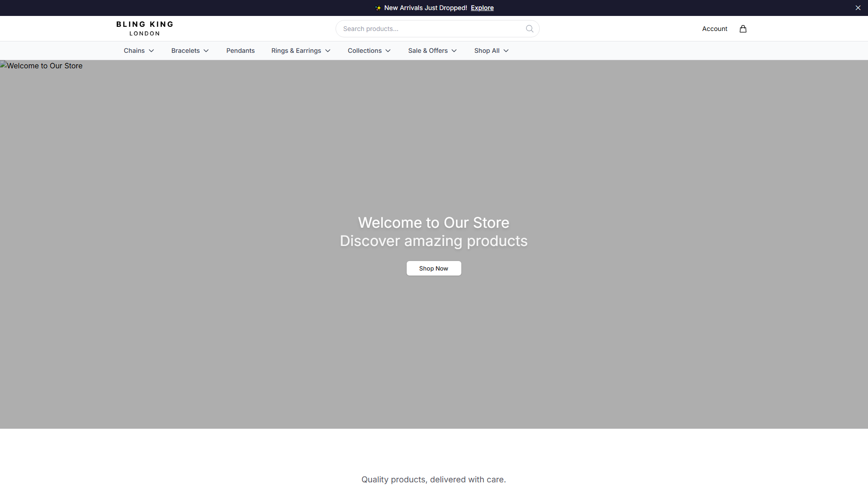
Task: Click the search magnifier icon
Action: coord(529,29)
